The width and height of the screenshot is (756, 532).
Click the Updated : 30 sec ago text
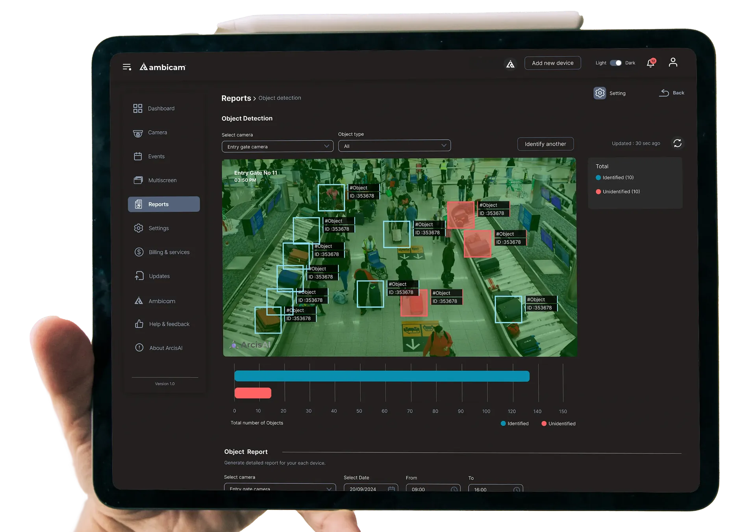coord(636,143)
